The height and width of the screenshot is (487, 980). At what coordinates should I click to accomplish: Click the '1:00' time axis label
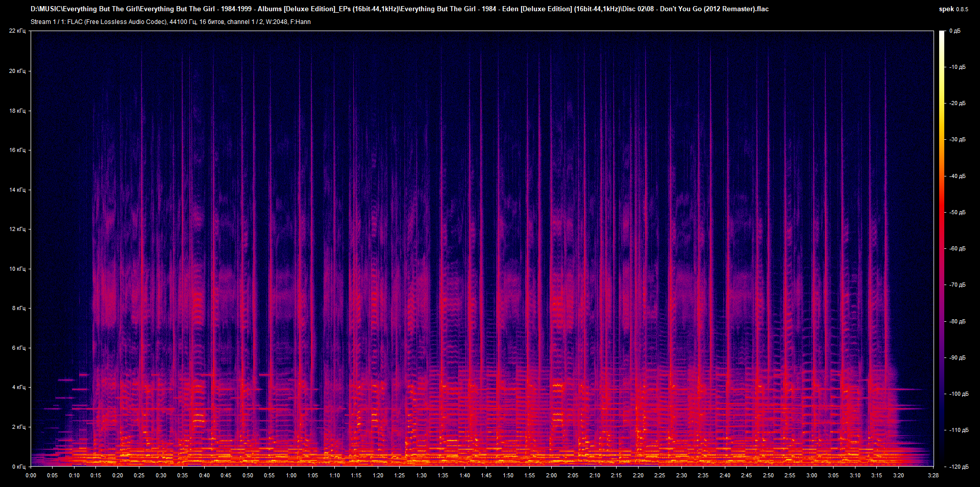[291, 475]
